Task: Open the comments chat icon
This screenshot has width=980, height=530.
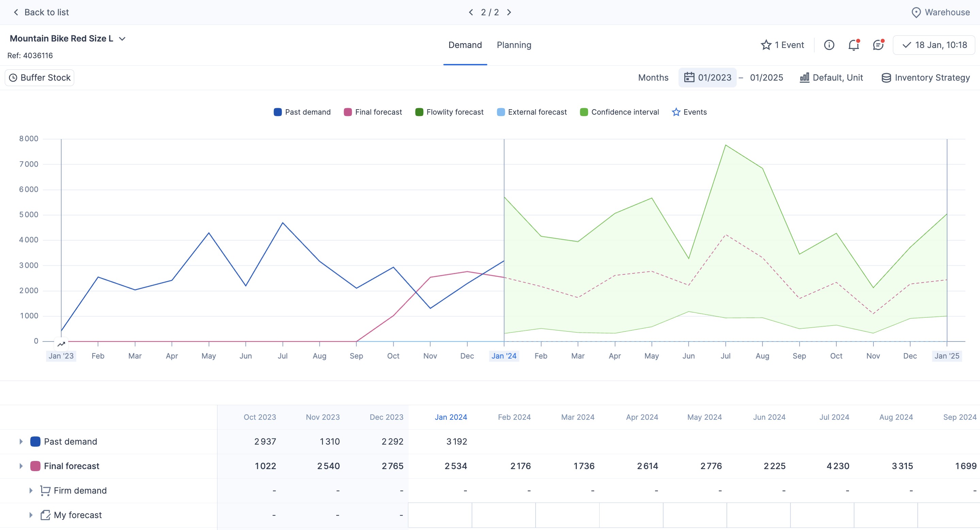Action: 878,45
